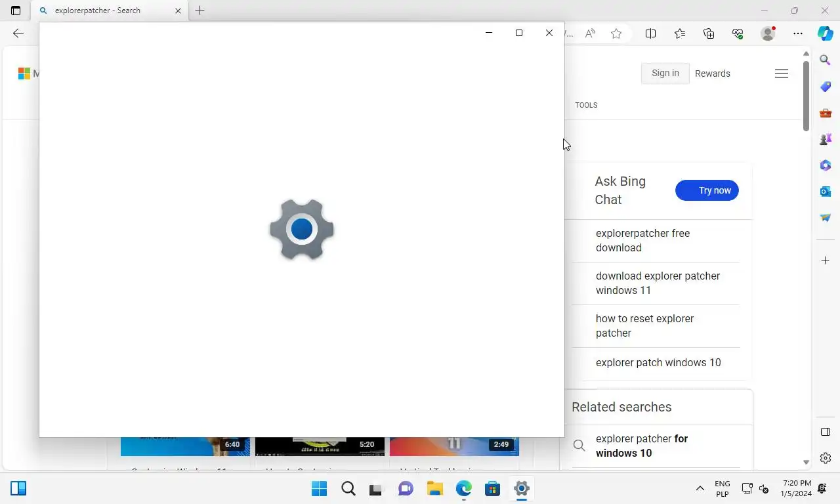Click the scrollbar up arrow
The width and height of the screenshot is (840, 504).
coord(807,54)
